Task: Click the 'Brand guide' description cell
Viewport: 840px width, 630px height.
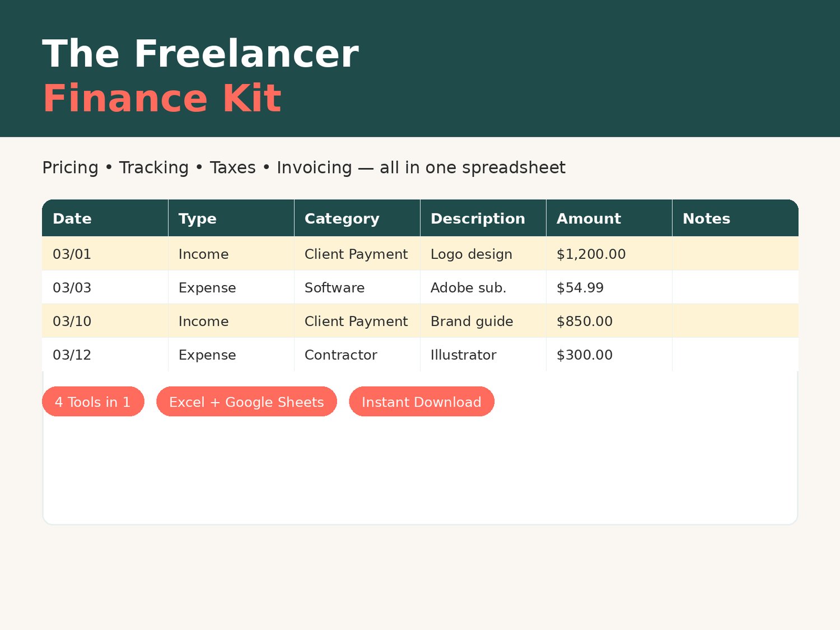Action: click(483, 321)
